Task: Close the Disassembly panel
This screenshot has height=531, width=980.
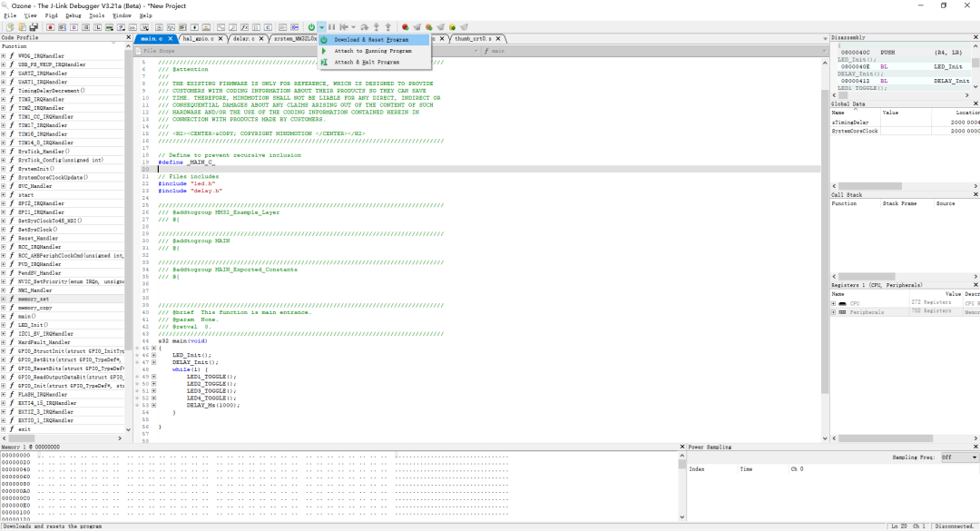Action: [x=975, y=37]
